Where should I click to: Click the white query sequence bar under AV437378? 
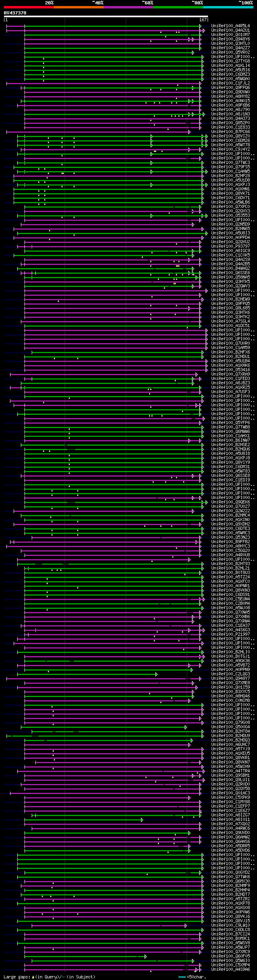(106, 17)
